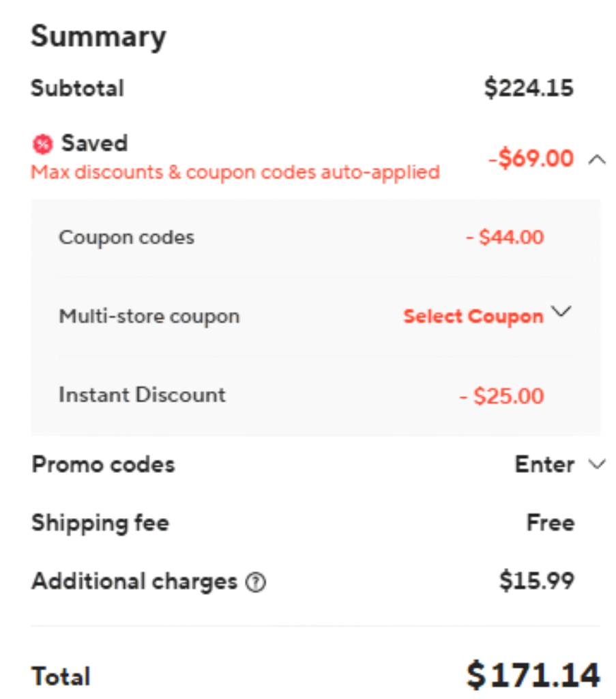This screenshot has width=616, height=699.
Task: Click the Free shipping fee value
Action: click(x=550, y=523)
